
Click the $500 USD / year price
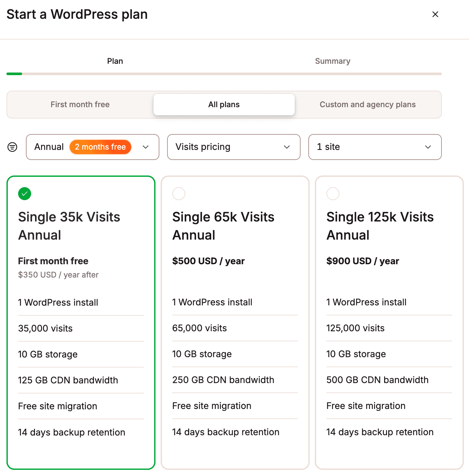[208, 261]
